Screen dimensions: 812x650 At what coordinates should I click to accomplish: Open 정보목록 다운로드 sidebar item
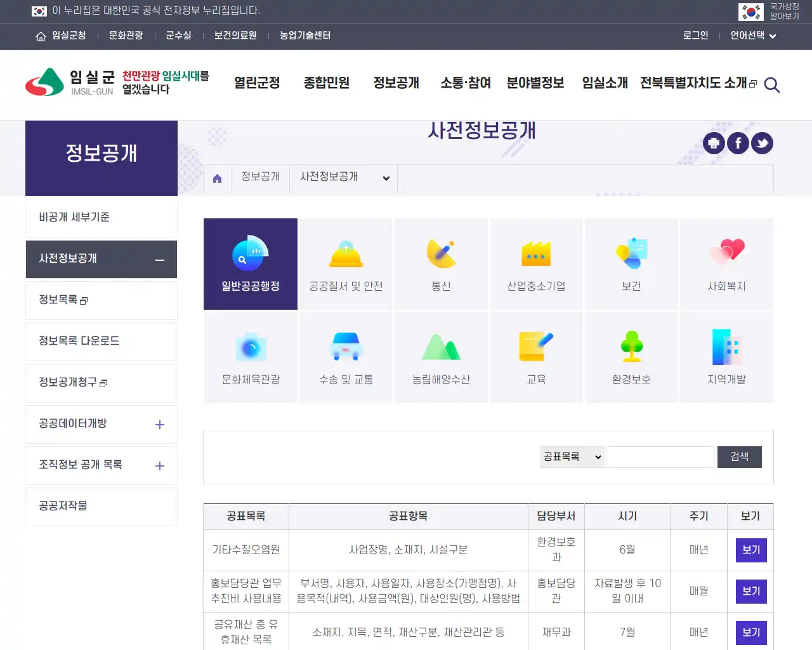click(101, 342)
